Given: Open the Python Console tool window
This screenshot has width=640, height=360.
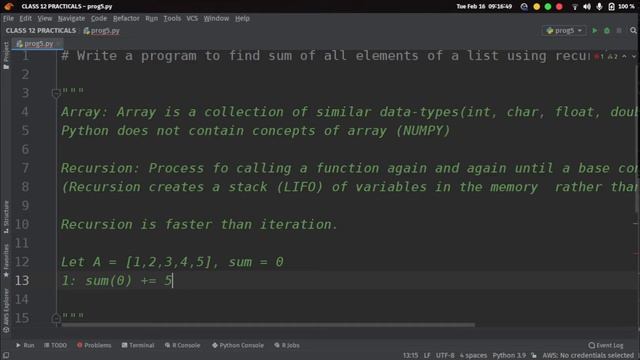Looking at the screenshot, I should click(238, 345).
